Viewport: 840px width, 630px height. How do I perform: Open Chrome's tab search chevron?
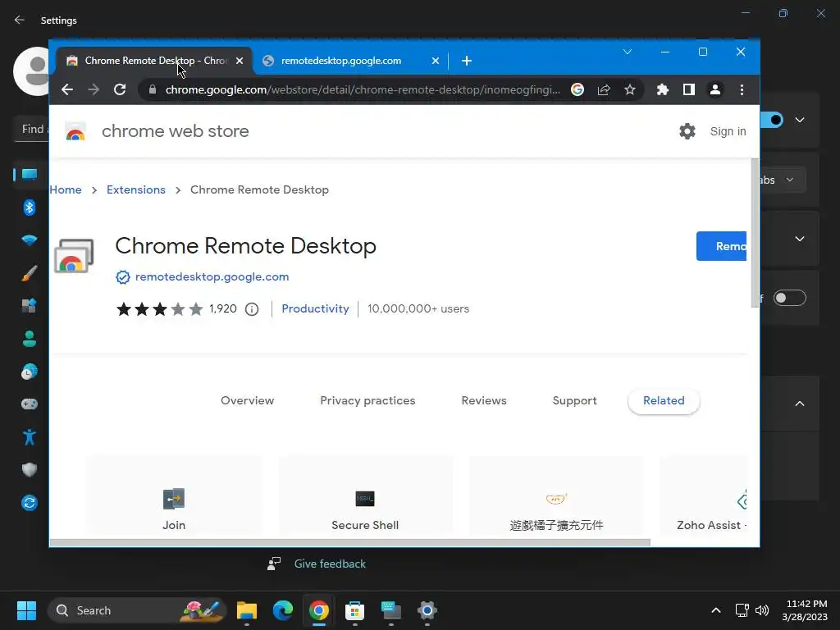coord(628,52)
